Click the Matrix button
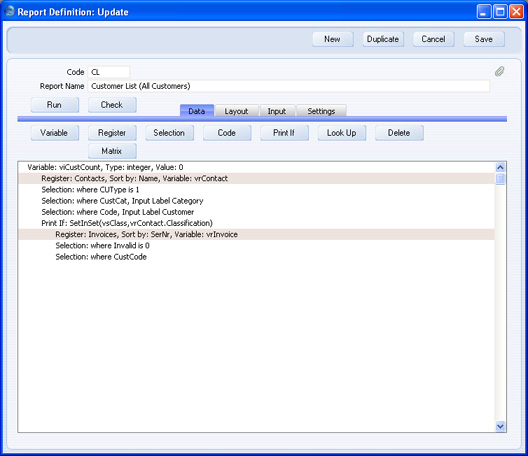This screenshot has height=456, width=528. point(112,151)
